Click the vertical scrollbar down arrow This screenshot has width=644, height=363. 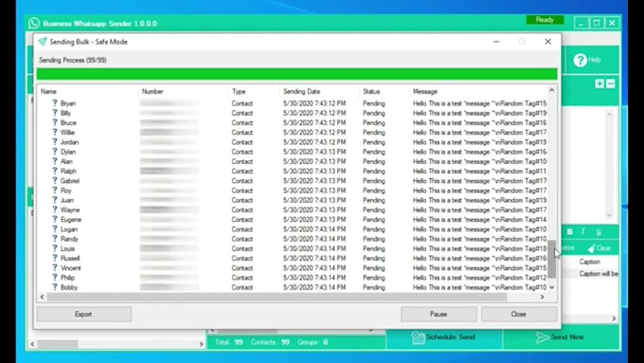click(552, 287)
